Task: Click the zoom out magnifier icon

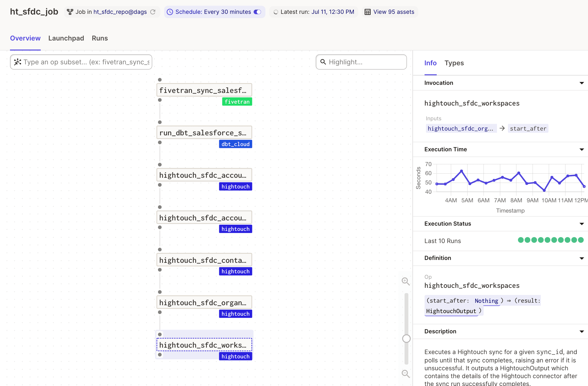Action: pyautogui.click(x=406, y=374)
